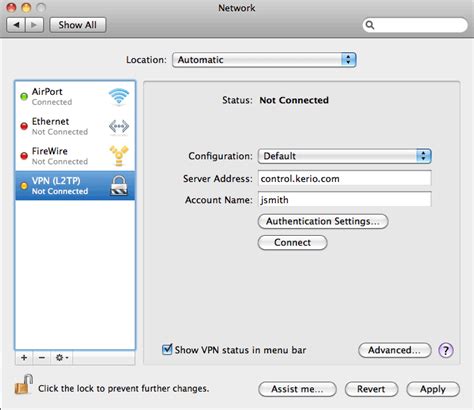This screenshot has height=410, width=474.
Task: Toggle Show VPN status in menu bar
Action: point(167,350)
